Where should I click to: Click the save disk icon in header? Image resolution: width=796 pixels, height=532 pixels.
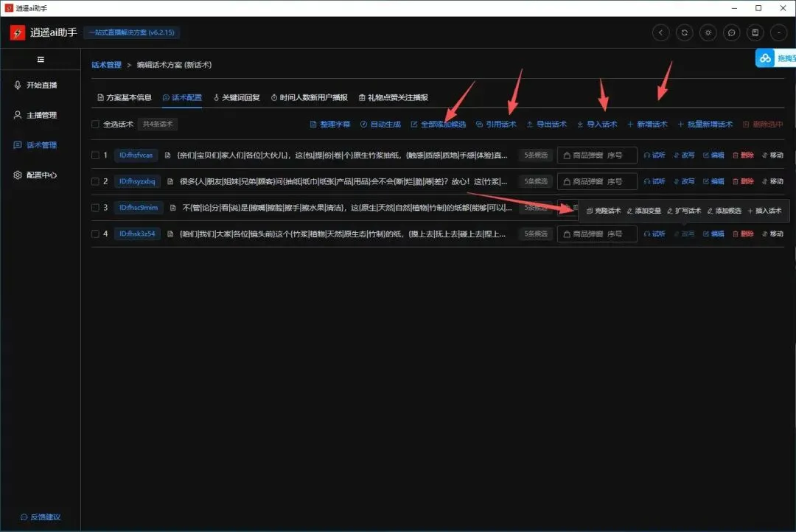click(x=755, y=32)
